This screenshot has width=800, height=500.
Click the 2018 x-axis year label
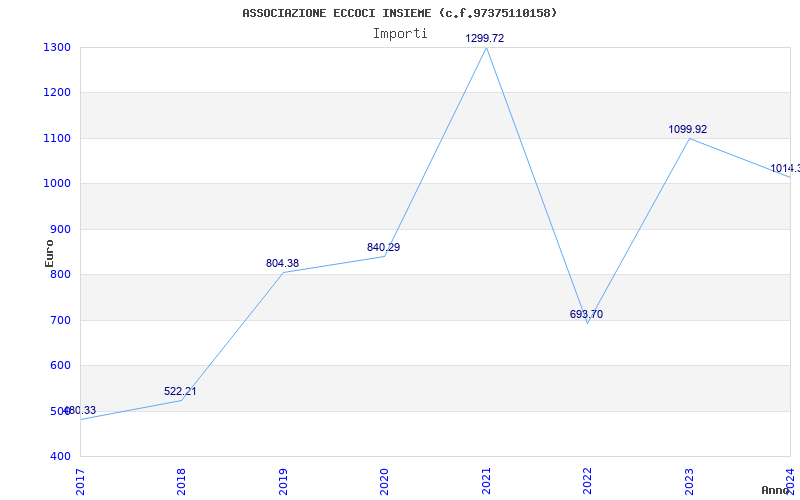[181, 482]
